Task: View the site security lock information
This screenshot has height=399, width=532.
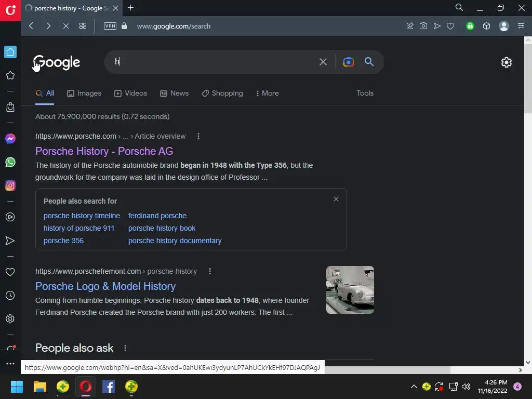Action: pyautogui.click(x=124, y=26)
